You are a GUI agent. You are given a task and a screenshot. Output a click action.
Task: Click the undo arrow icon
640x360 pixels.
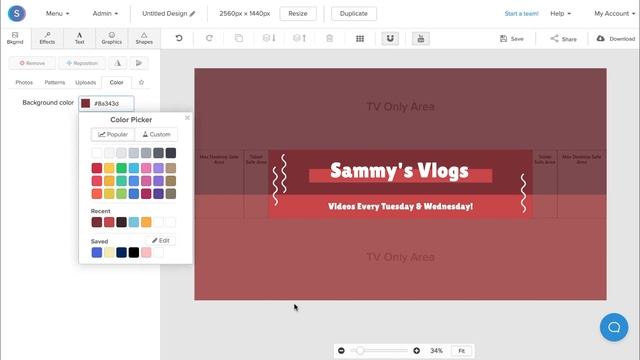[x=179, y=38]
